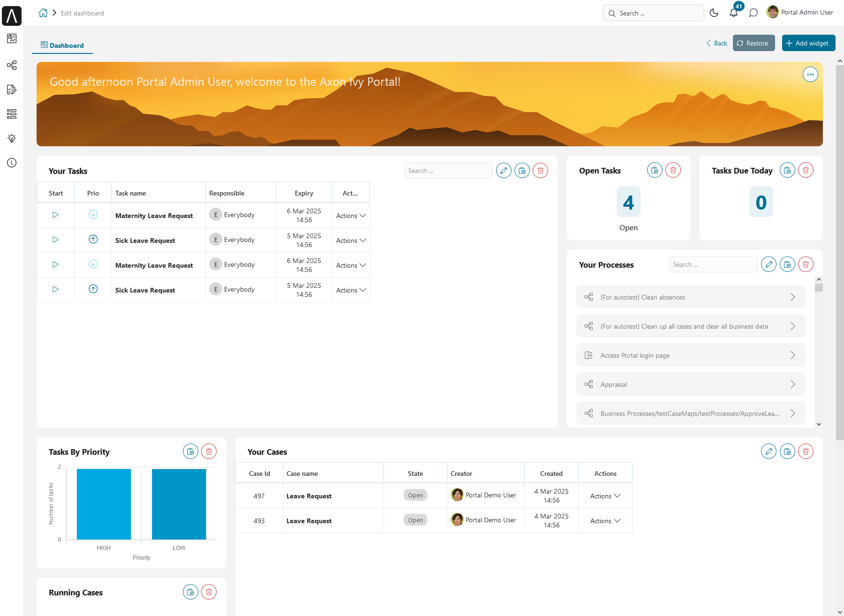Click the Edit dashboard breadcrumb

(x=83, y=13)
